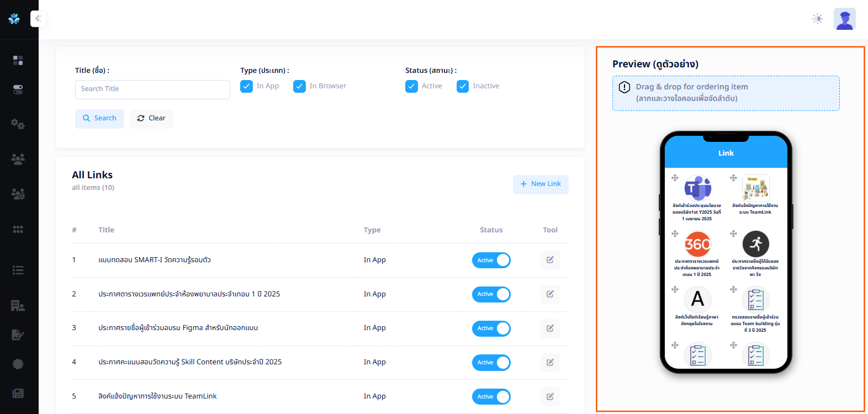Click the Search button
This screenshot has height=414, width=868.
point(99,118)
